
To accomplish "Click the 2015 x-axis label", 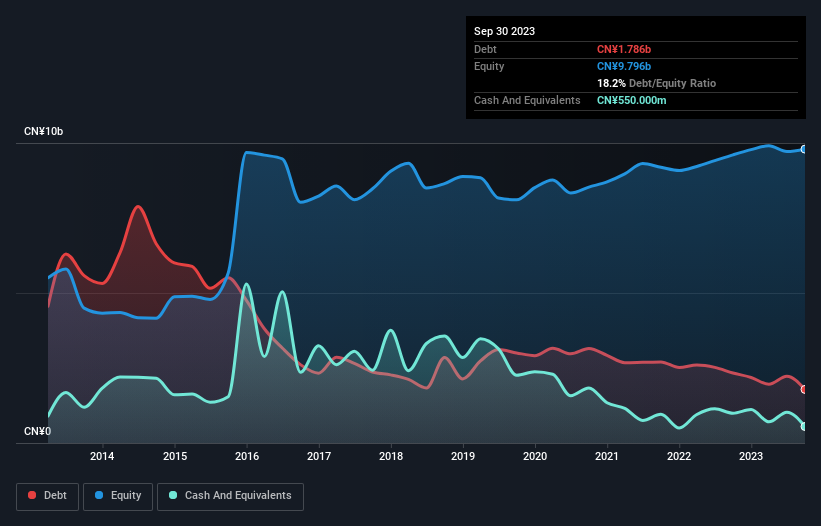I will point(175,456).
